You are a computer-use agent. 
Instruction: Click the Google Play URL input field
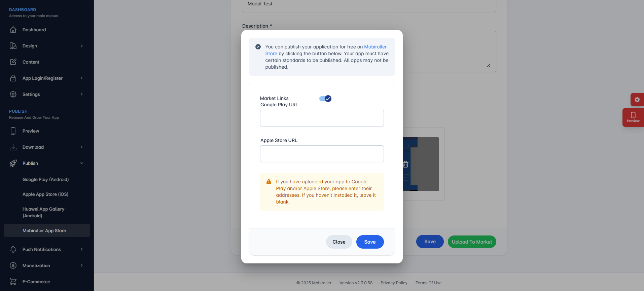click(322, 118)
